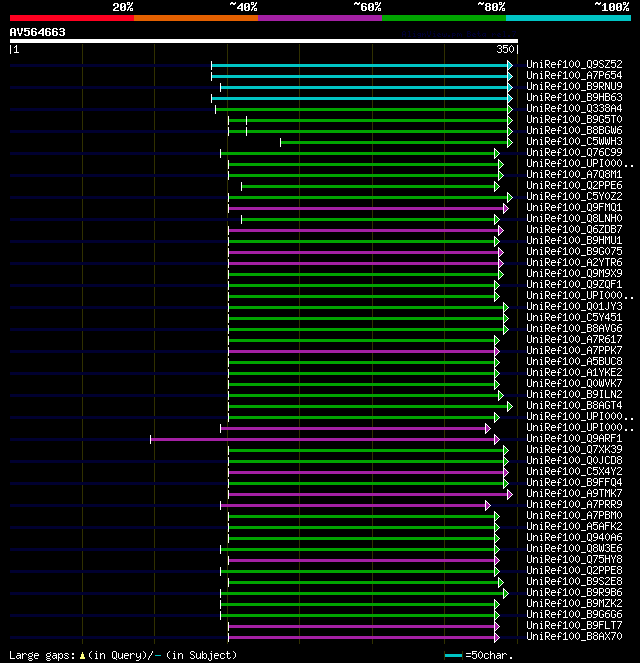This screenshot has width=640, height=663.
Task: Click the green alignment bar of UniRef100_C5WWH3
Action: [397, 142]
